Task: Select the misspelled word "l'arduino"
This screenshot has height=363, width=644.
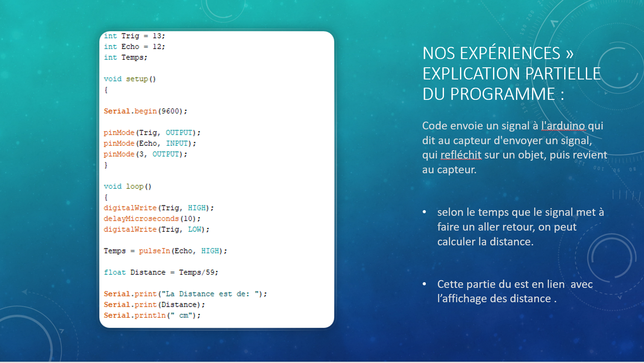Action: point(563,126)
